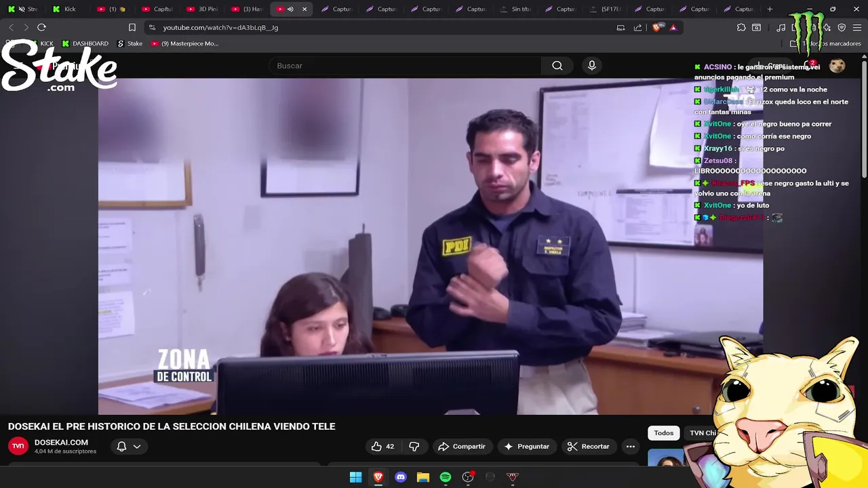Viewport: 868px width, 488px height.
Task: Bookmark this page with the bookmark icon
Action: (132, 28)
